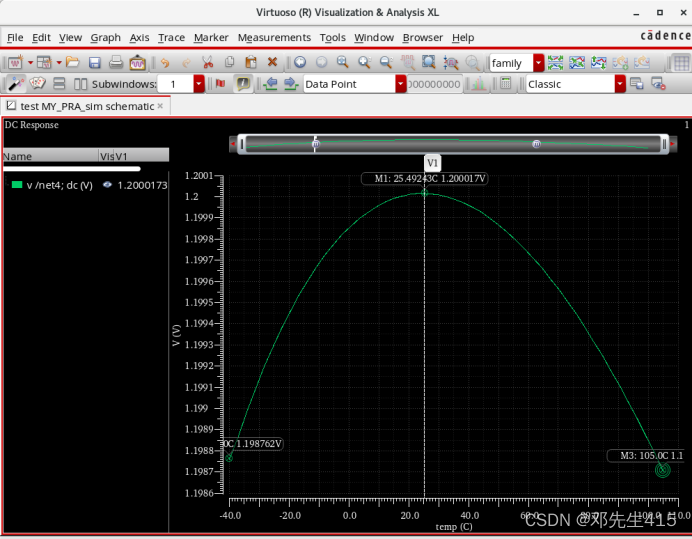Click left handle of zoom range slider
Image resolution: width=692 pixels, height=539 pixels.
pos(242,144)
